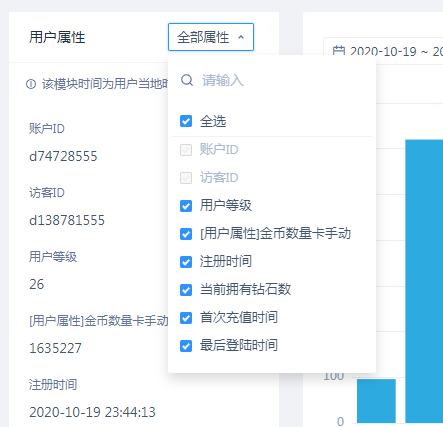Click [用户属性]金币数量卡手动 label in left panel
443x427 pixels.
pos(99,321)
